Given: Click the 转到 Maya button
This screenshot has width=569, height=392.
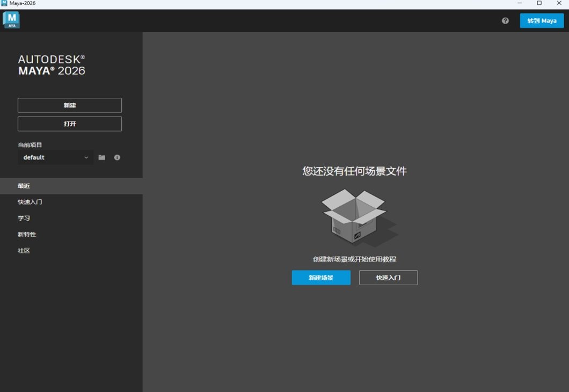Looking at the screenshot, I should (x=542, y=21).
